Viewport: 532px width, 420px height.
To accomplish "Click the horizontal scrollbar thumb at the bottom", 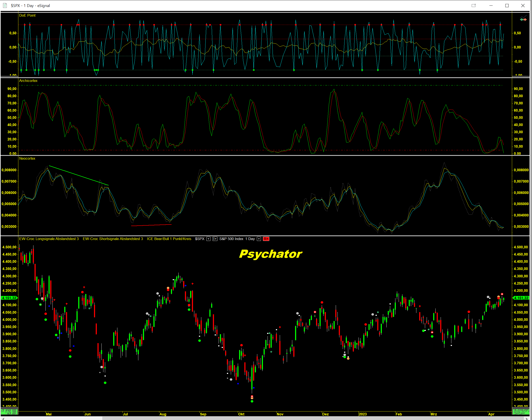I will 313,418.
